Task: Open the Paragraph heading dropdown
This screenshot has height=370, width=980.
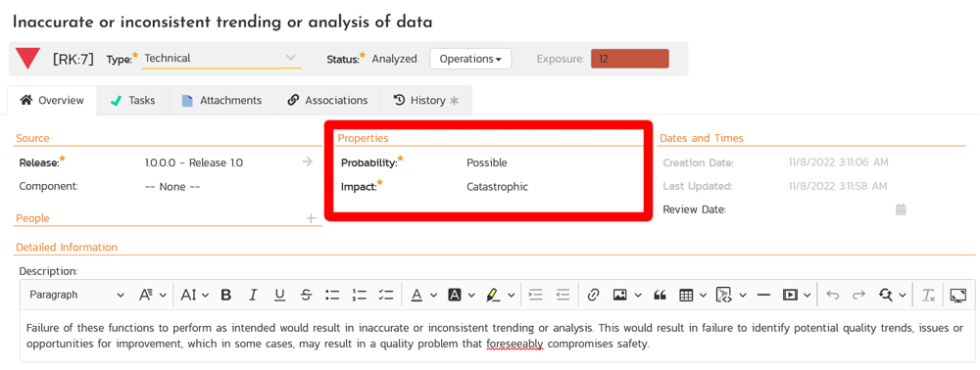Action: (76, 296)
